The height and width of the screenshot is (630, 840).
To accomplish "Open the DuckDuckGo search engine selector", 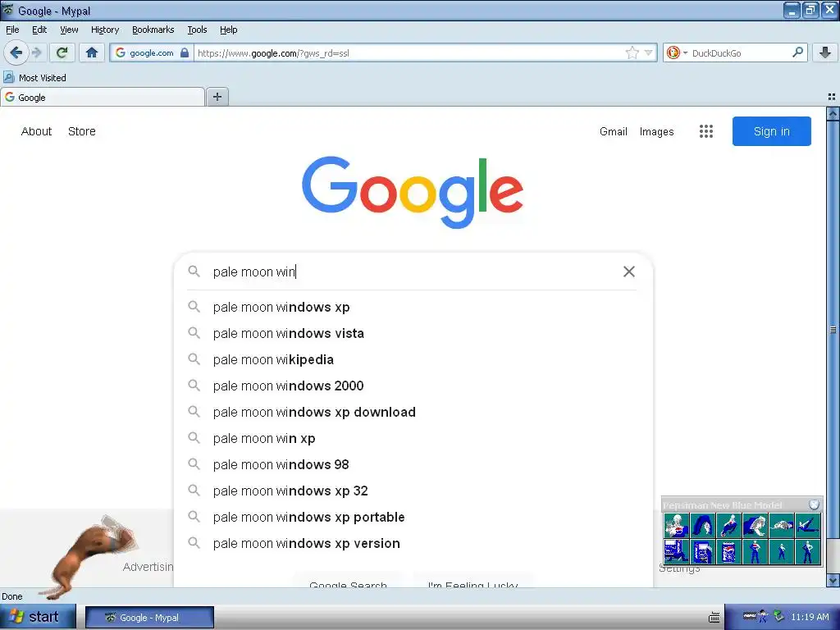I will pos(677,52).
